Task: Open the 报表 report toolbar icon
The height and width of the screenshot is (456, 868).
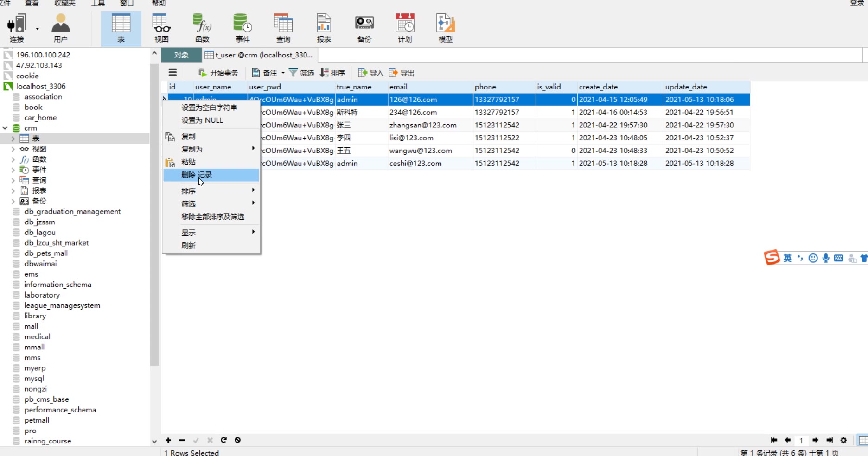Action: pyautogui.click(x=324, y=28)
